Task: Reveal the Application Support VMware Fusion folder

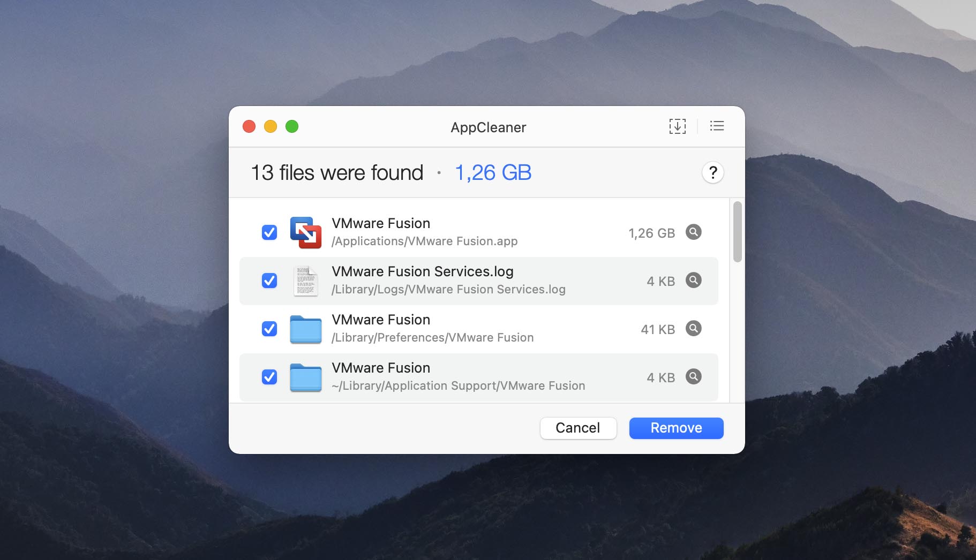Action: pyautogui.click(x=693, y=376)
